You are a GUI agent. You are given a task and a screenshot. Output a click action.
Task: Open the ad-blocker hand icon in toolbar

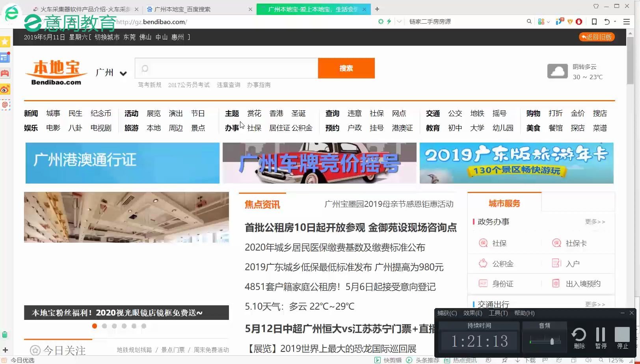tap(579, 22)
